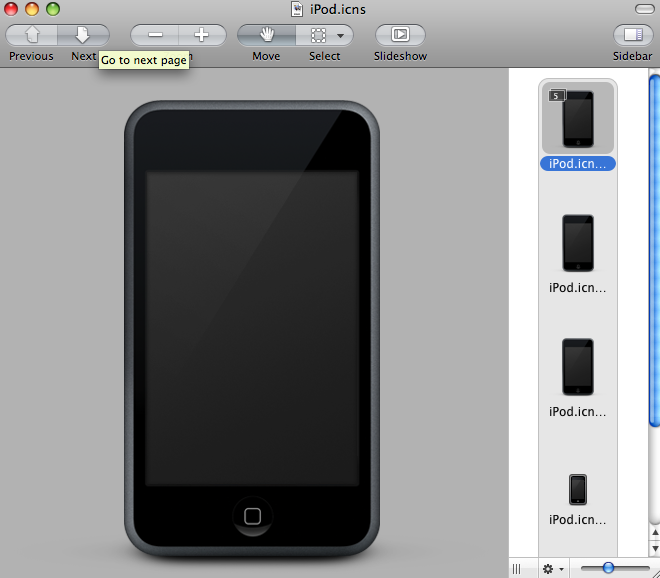
Task: Toggle the Sidebar panel
Action: pyautogui.click(x=633, y=35)
